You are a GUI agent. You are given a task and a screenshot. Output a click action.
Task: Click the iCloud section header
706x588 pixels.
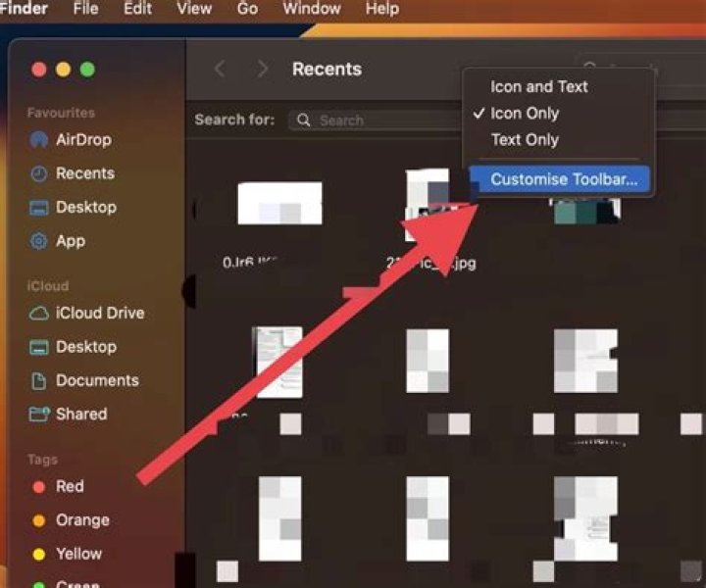pos(48,286)
